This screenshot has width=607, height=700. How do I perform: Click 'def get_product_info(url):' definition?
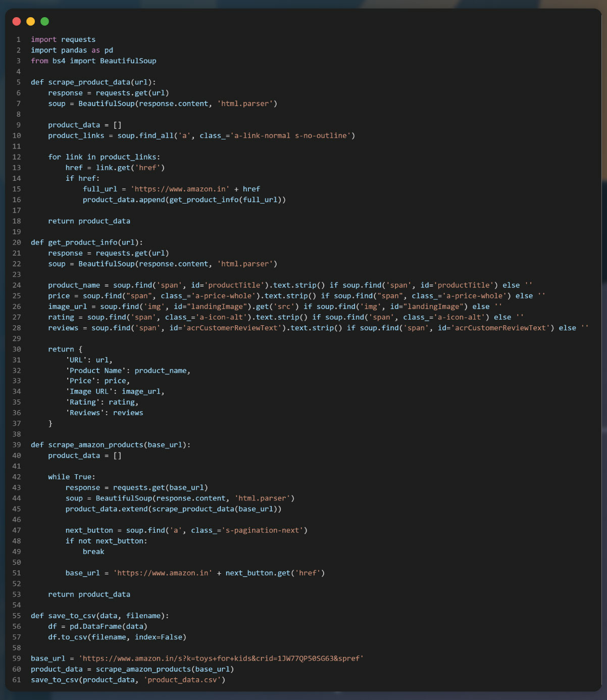pos(87,242)
